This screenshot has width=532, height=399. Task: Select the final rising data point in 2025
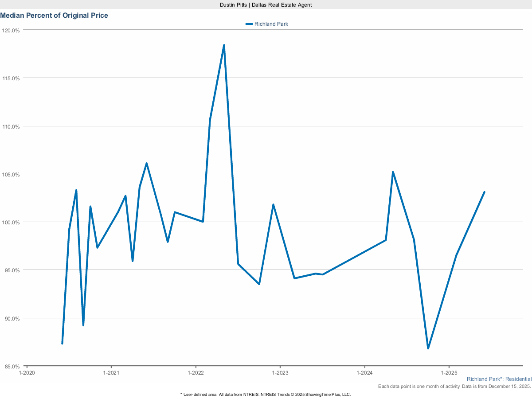pos(484,192)
